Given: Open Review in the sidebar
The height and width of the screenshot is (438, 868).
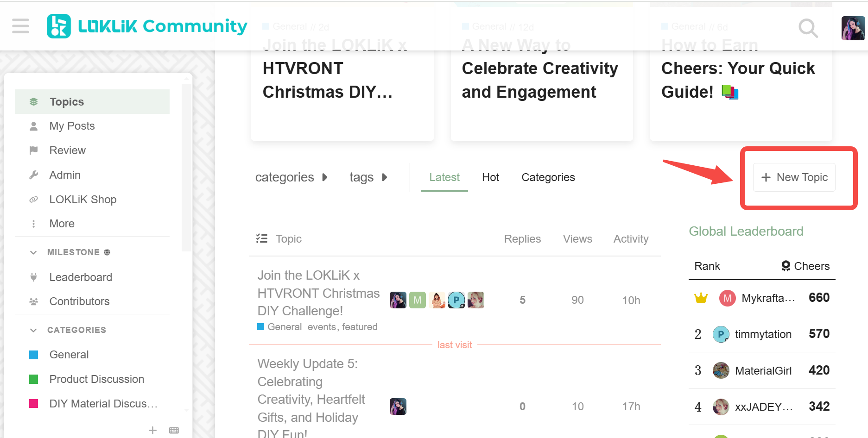Looking at the screenshot, I should pos(92,150).
